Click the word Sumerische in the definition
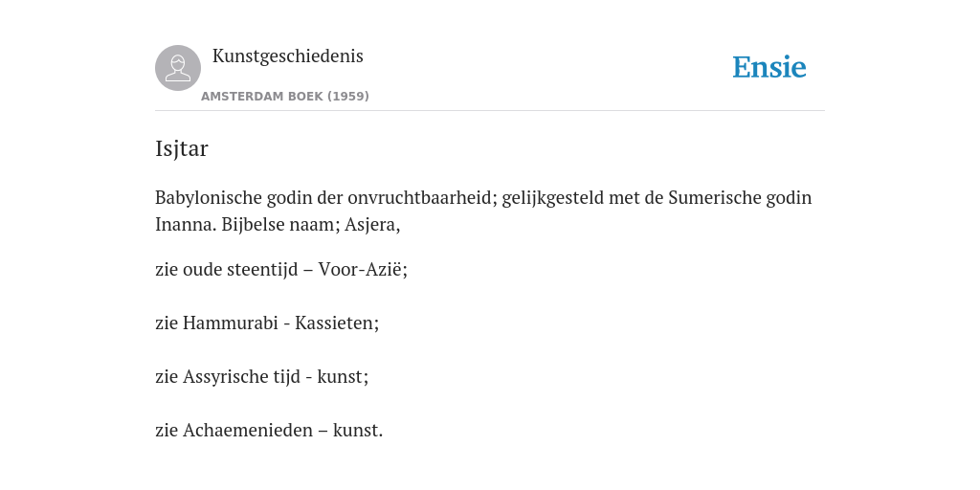Screen dimensions: 980x490 coord(714,198)
